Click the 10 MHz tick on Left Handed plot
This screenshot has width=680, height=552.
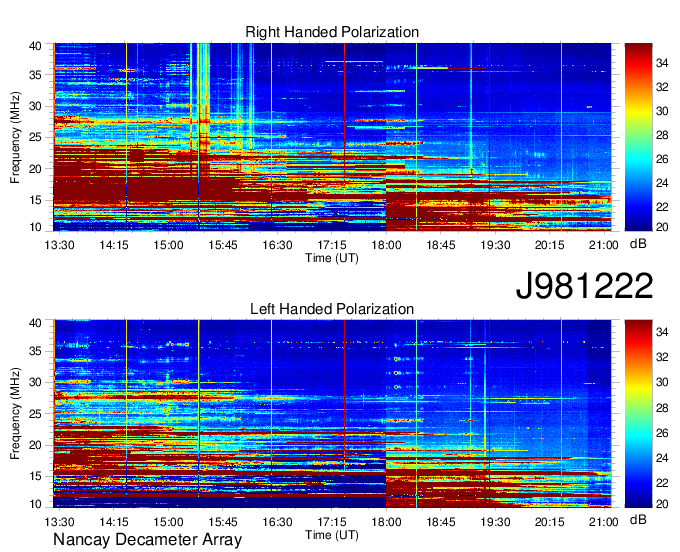click(35, 504)
